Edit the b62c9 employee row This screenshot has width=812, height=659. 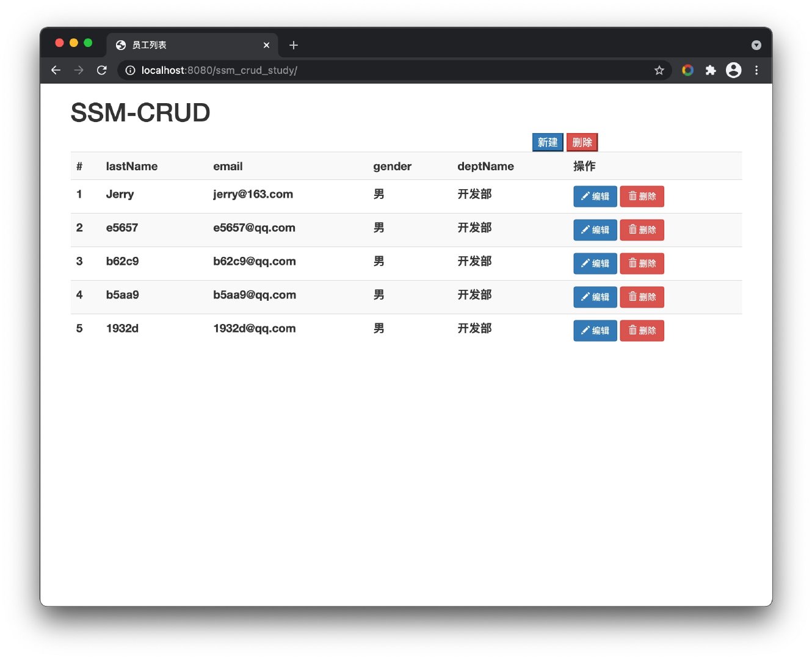pyautogui.click(x=595, y=264)
